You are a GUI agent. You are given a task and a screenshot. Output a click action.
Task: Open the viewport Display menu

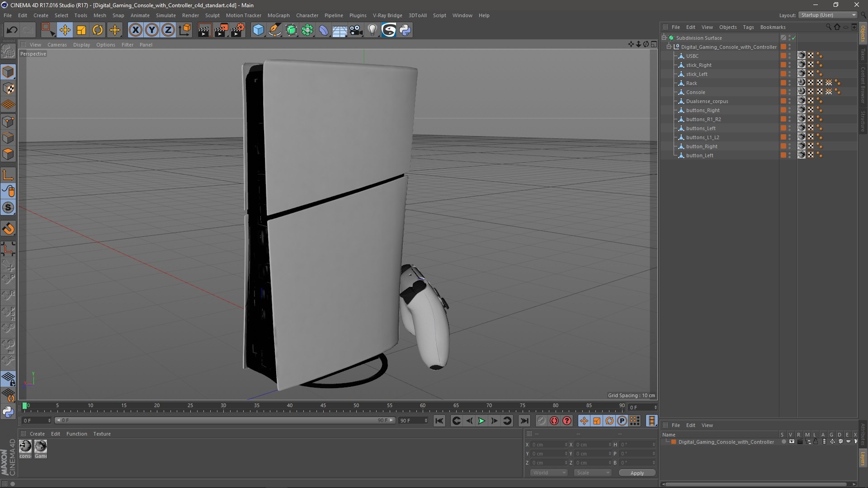pos(81,45)
